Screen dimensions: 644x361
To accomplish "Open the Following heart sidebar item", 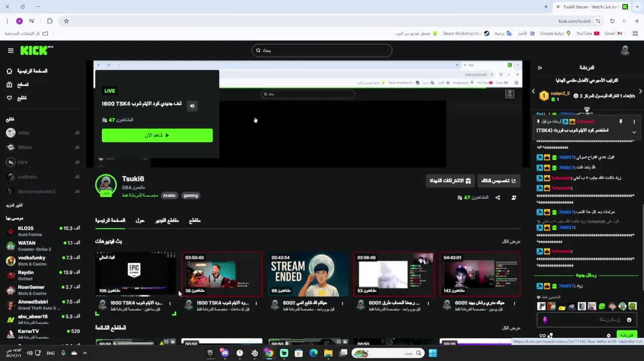I will pyautogui.click(x=17, y=98).
